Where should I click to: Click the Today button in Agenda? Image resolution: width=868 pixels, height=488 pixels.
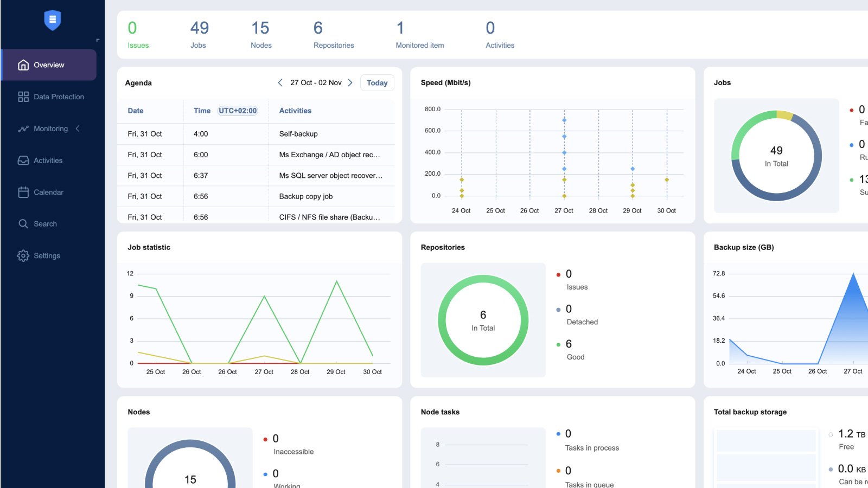(377, 82)
